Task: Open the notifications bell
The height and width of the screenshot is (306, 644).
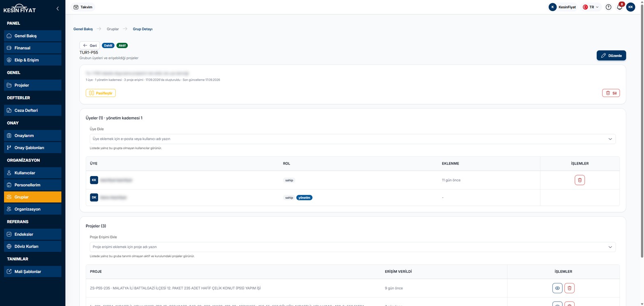Action: click(x=619, y=7)
